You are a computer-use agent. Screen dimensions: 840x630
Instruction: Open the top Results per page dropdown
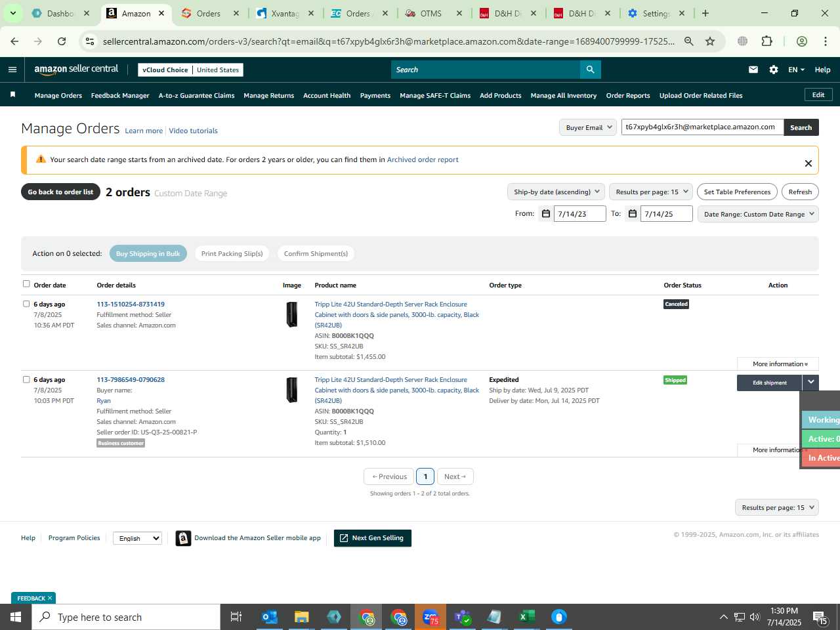coord(652,192)
